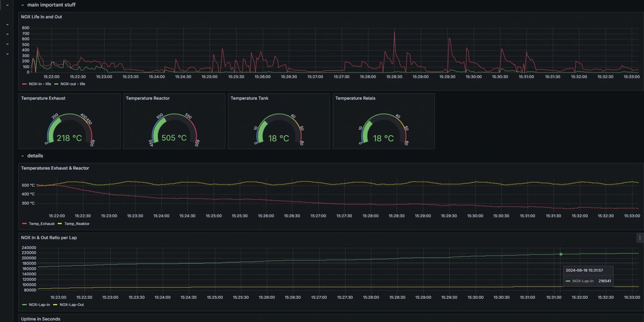The width and height of the screenshot is (644, 322).
Task: Open the 'Temperatures Exhaust & Reactor' panel title
Action: [x=55, y=168]
